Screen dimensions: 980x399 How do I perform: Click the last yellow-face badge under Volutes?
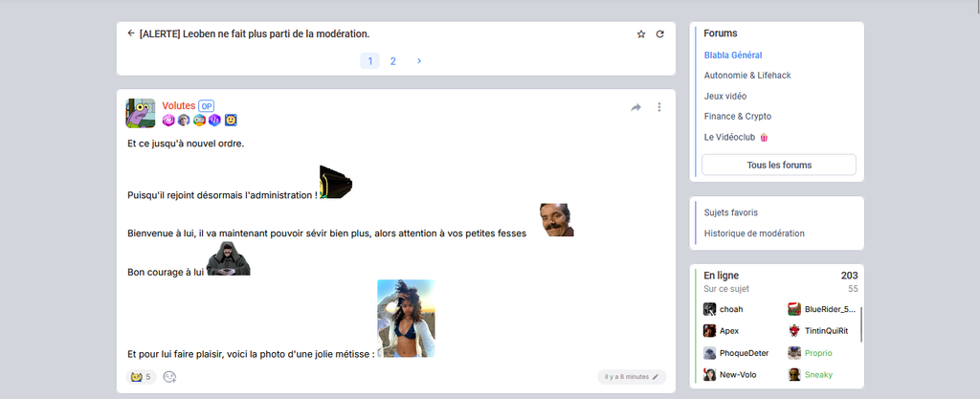[x=231, y=121]
